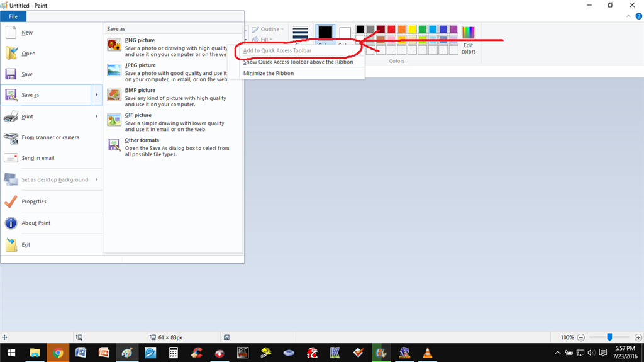Viewport: 644px width, 362px height.
Task: Open Chrome from the taskbar
Action: (58, 353)
